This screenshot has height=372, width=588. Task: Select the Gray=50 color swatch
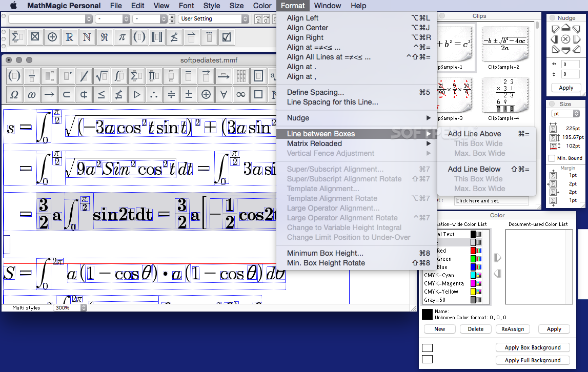click(x=473, y=300)
